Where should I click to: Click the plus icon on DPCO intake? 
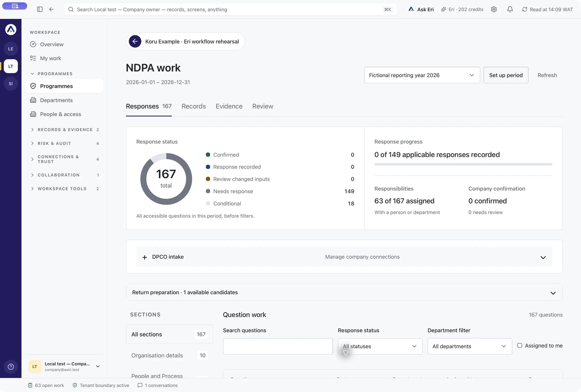[x=145, y=257]
